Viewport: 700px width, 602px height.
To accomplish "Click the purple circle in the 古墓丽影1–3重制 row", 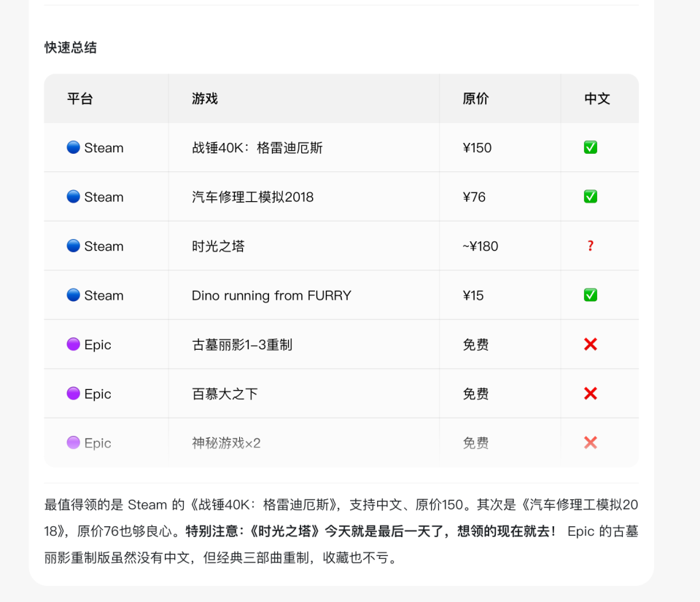I will 73,344.
